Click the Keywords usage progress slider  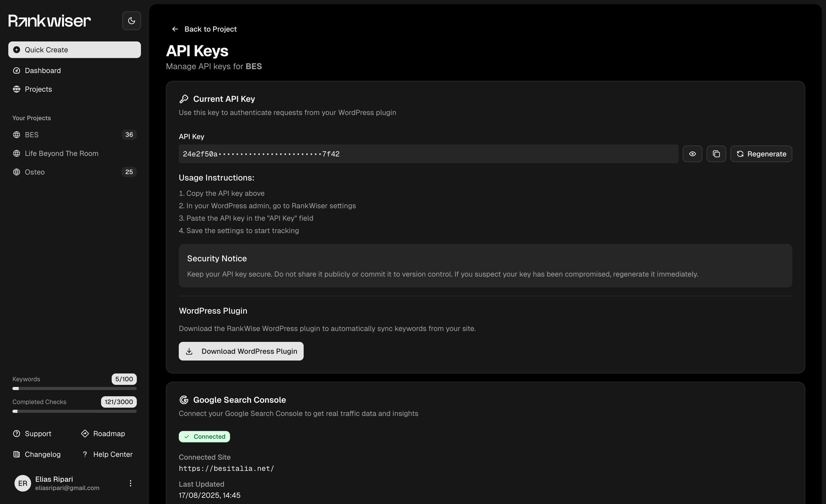pyautogui.click(x=74, y=388)
